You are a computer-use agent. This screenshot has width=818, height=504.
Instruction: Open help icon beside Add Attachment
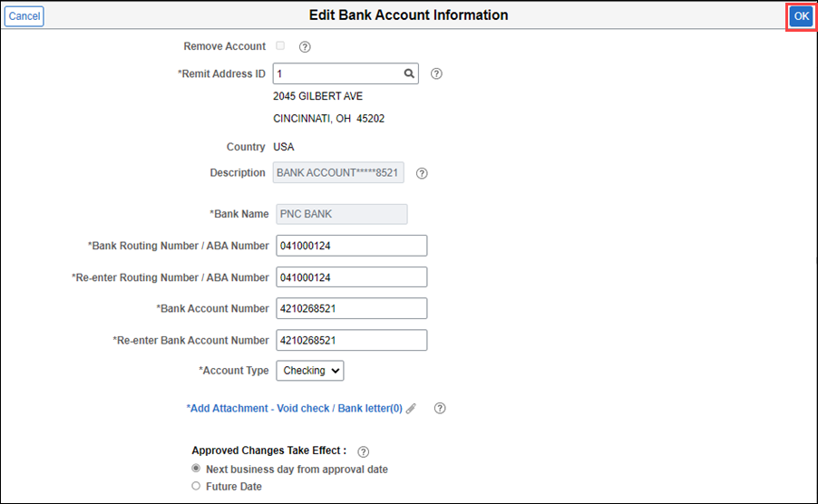coord(440,408)
